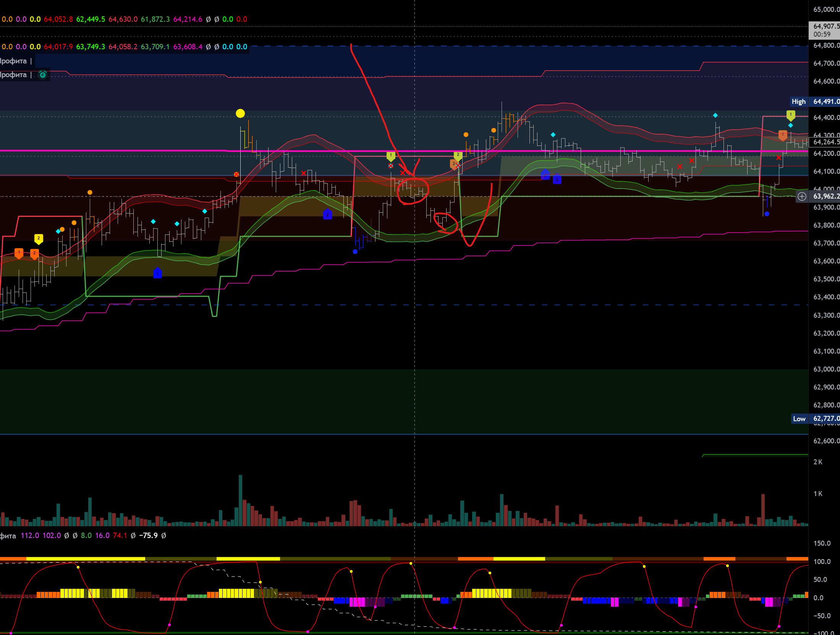
Task: Click the tallest volume bar
Action: tap(241, 500)
